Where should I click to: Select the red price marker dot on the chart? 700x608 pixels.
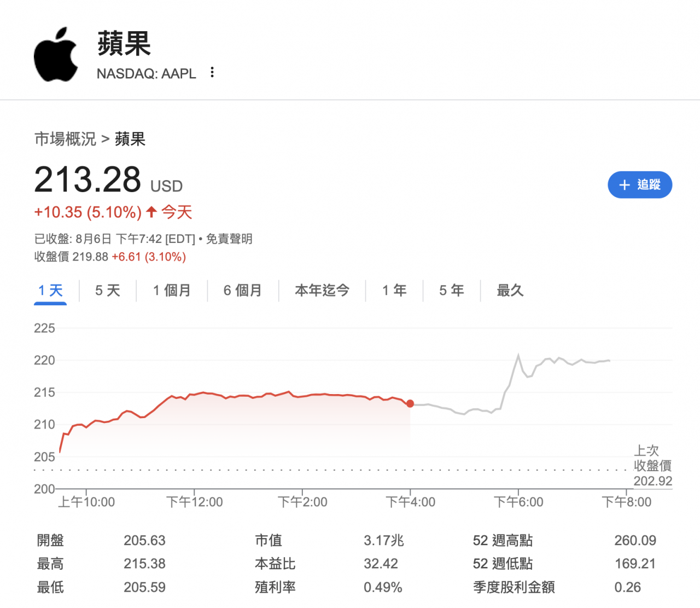(411, 404)
